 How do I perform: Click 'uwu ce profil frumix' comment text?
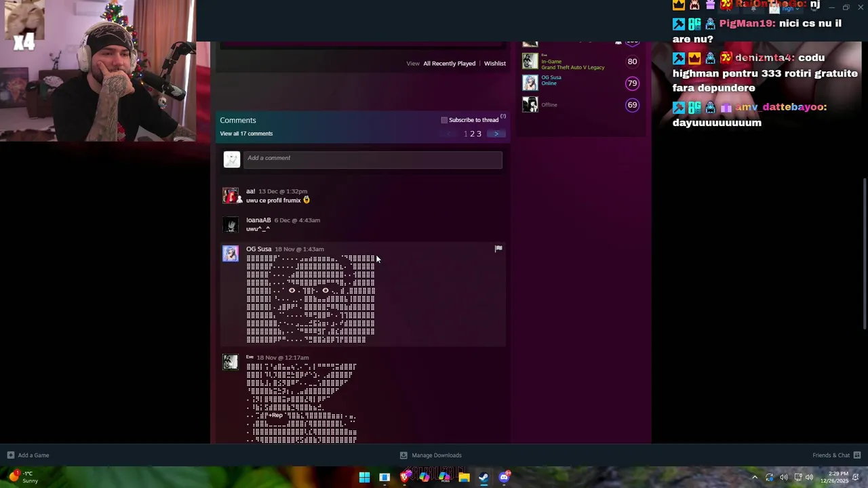(273, 200)
